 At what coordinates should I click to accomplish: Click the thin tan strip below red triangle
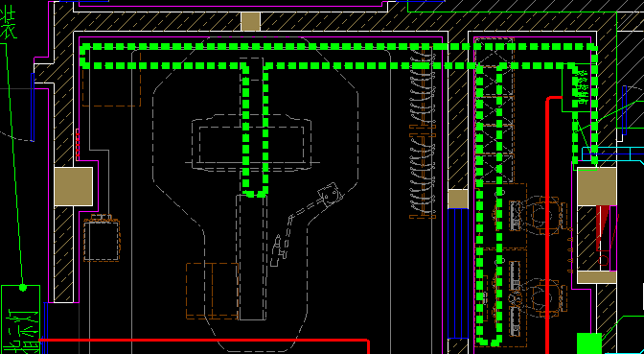597,277
